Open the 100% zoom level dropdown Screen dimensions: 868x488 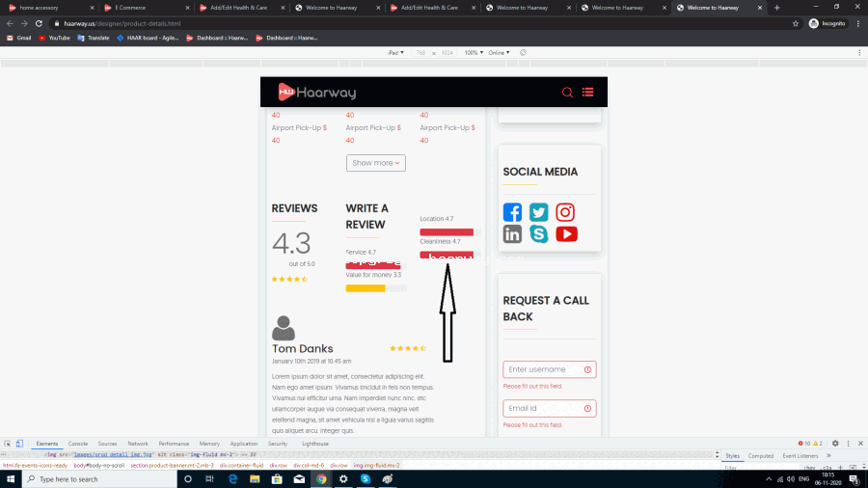coord(474,53)
